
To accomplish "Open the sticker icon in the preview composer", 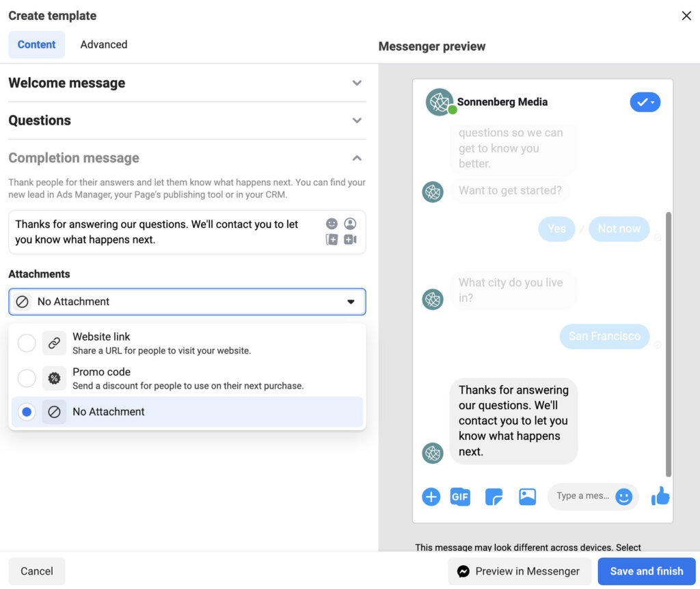I will tap(493, 496).
